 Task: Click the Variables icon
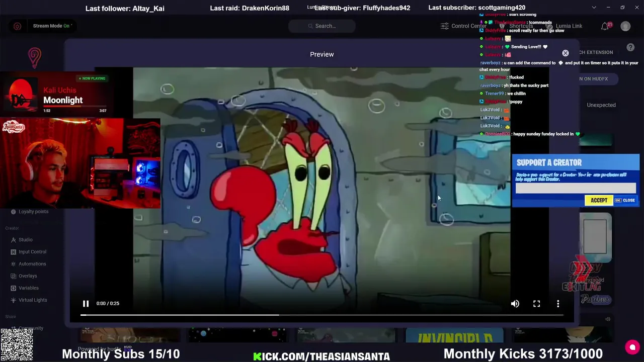coord(14,288)
